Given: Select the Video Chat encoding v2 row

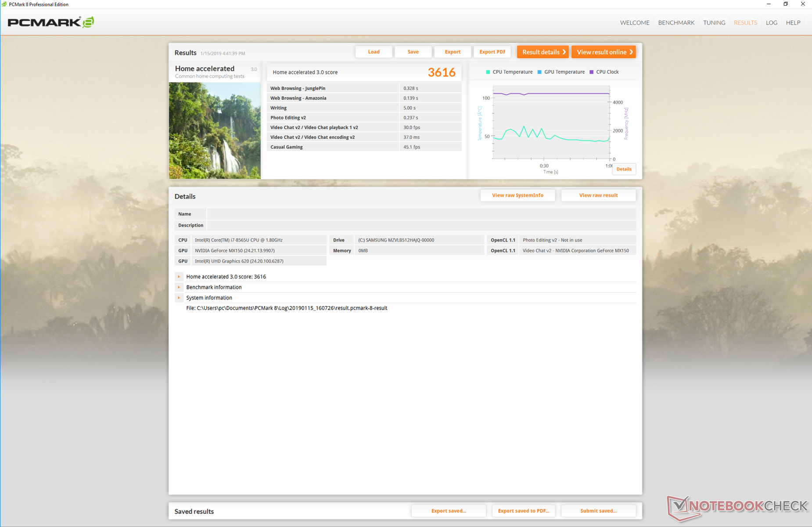Looking at the screenshot, I should 364,137.
